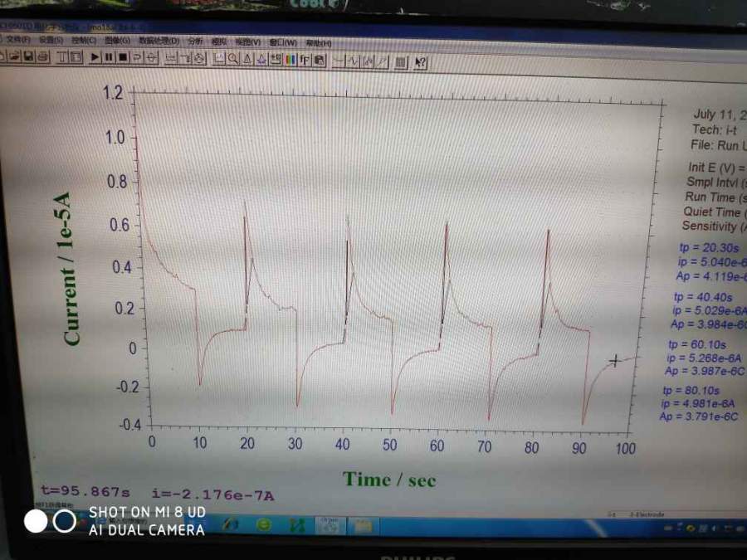Activate the Zoom magnifier tool
The height and width of the screenshot is (560, 747).
233,59
